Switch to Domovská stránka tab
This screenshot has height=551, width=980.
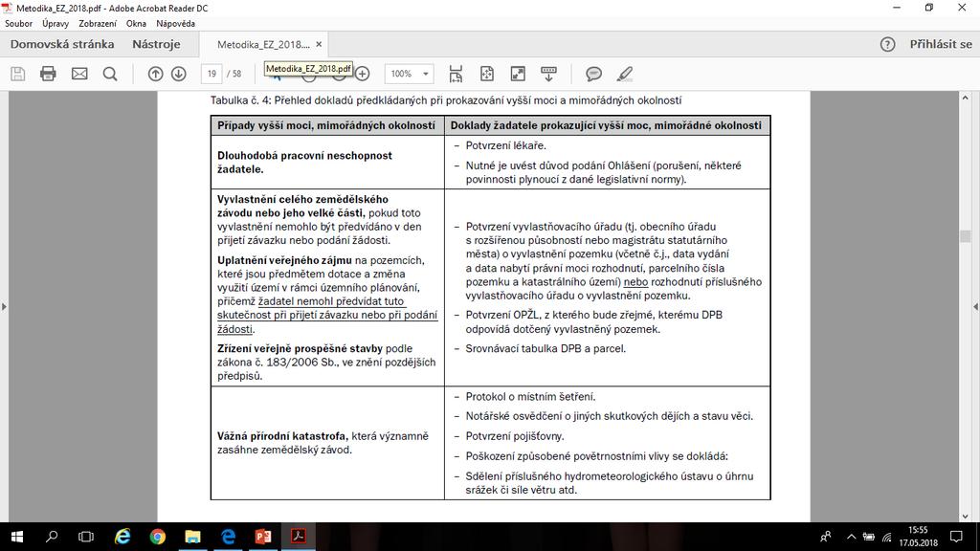(x=62, y=44)
